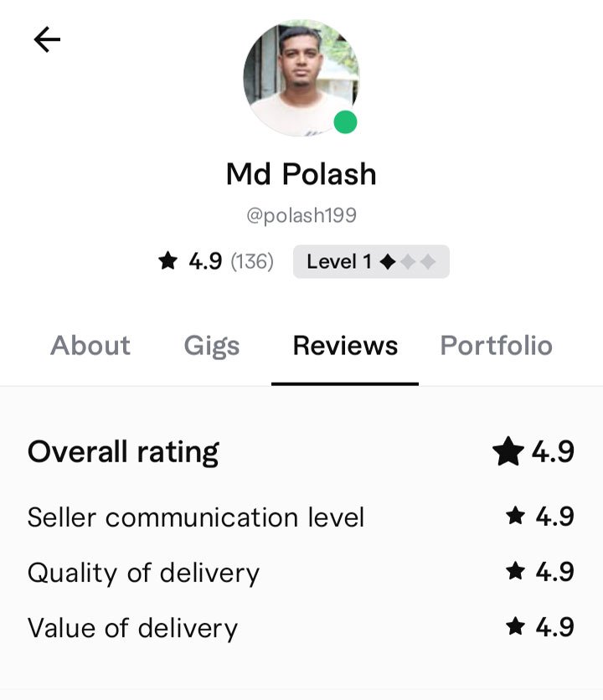Viewport: 603px width, 700px height.
Task: Tap the Seller communication level star
Action: (515, 517)
